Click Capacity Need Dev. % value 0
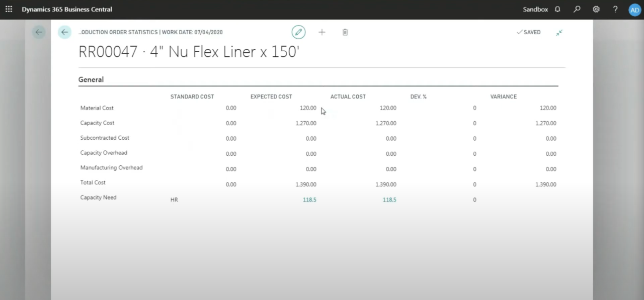Image resolution: width=644 pixels, height=300 pixels. pyautogui.click(x=474, y=200)
